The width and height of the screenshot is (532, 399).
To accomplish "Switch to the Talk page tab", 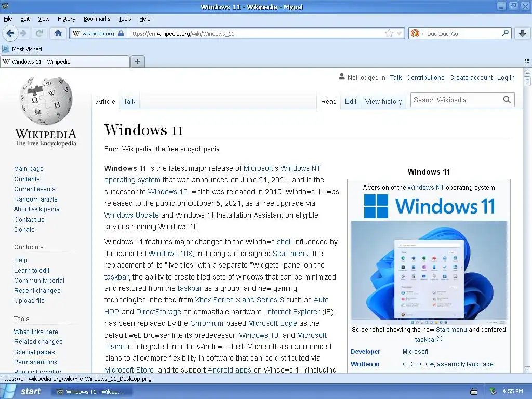I will tap(129, 101).
